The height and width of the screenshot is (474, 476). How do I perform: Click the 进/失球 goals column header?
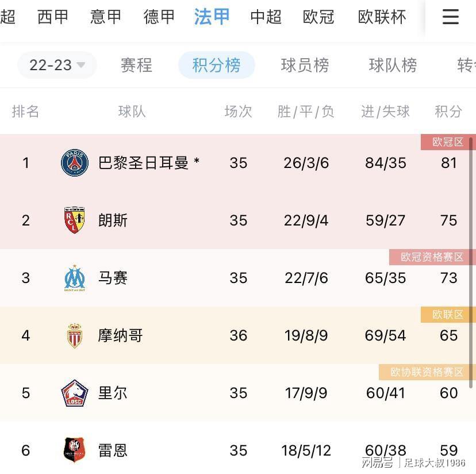pyautogui.click(x=385, y=112)
